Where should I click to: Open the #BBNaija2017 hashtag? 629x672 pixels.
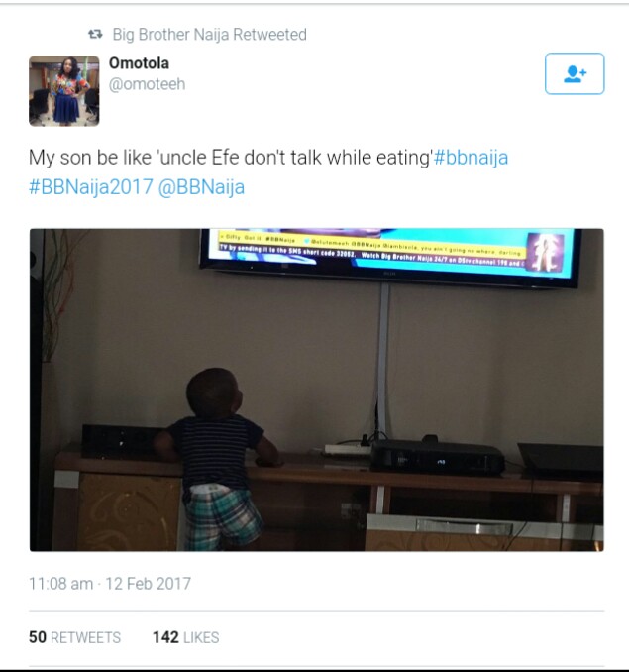pos(91,187)
